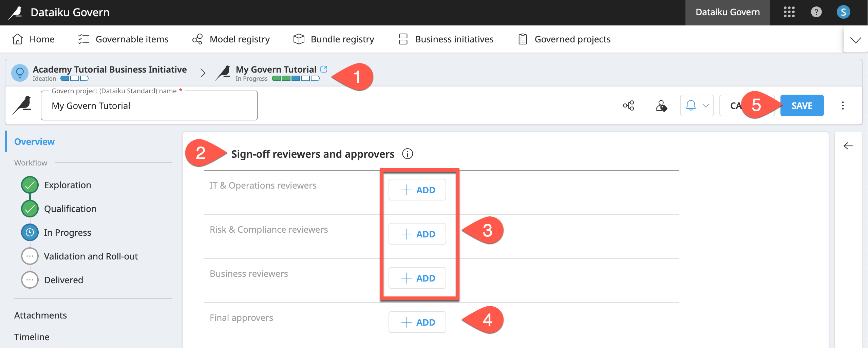Open the Attachments section

[40, 315]
